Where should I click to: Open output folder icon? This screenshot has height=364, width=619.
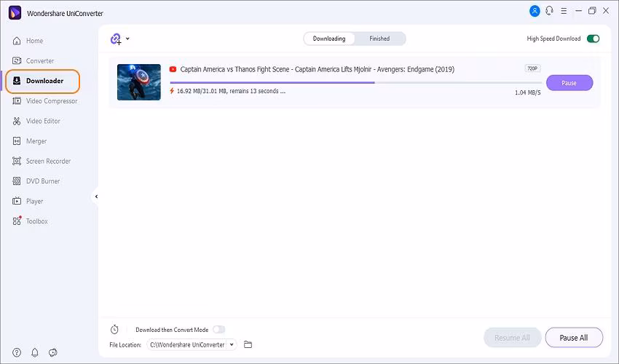(x=248, y=344)
